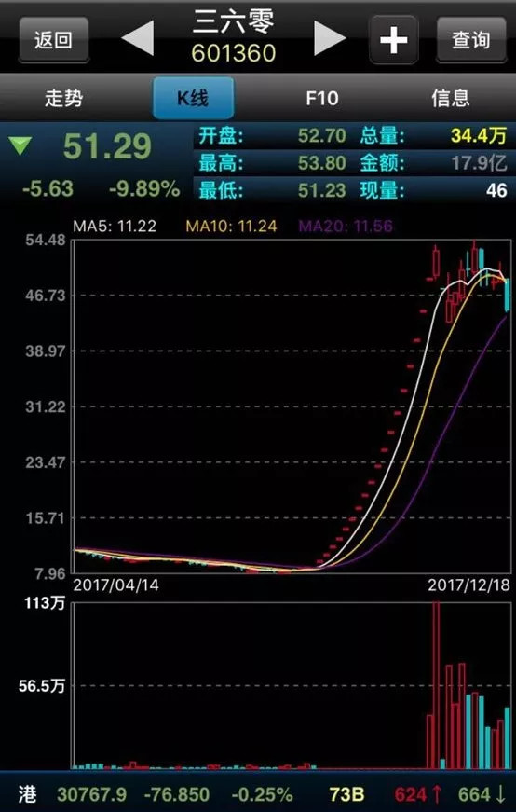The image size is (516, 812).
Task: Tap the 最高 value 53.80
Action: tap(322, 164)
